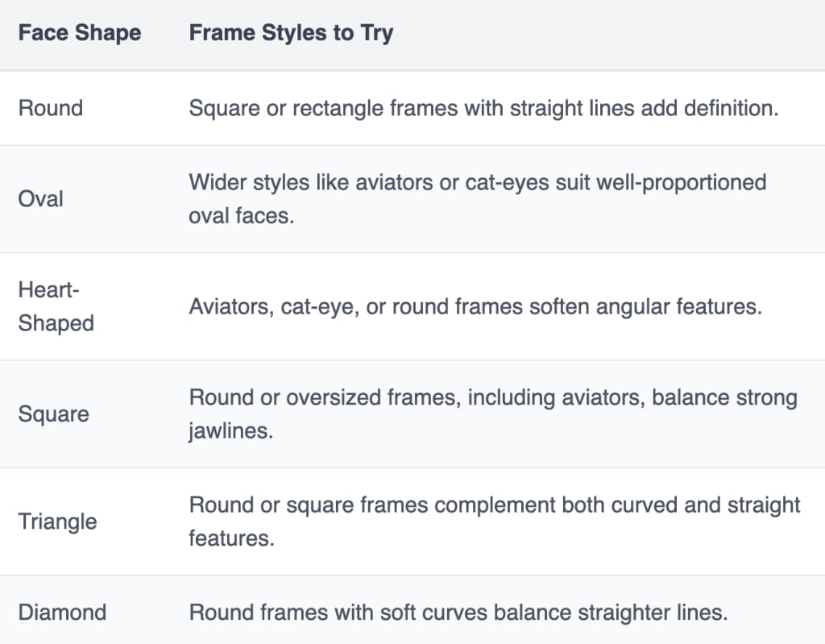Click the soft curves balance straighter lines text

pyautogui.click(x=458, y=613)
